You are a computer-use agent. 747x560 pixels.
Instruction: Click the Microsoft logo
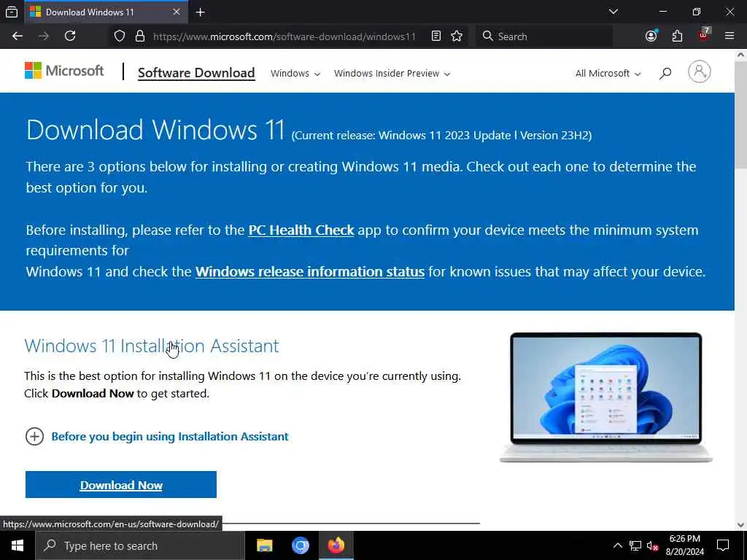click(64, 71)
